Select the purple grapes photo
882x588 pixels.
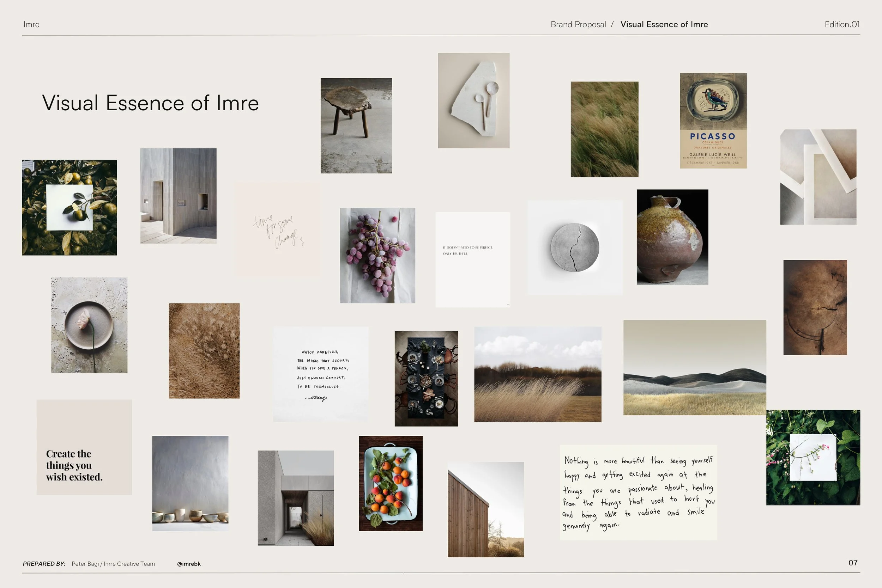377,255
